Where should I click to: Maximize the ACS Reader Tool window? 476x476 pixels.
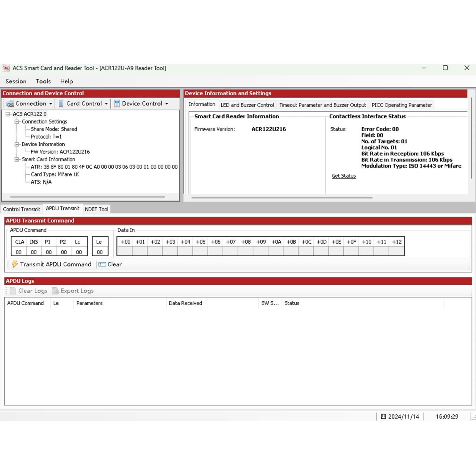[445, 68]
